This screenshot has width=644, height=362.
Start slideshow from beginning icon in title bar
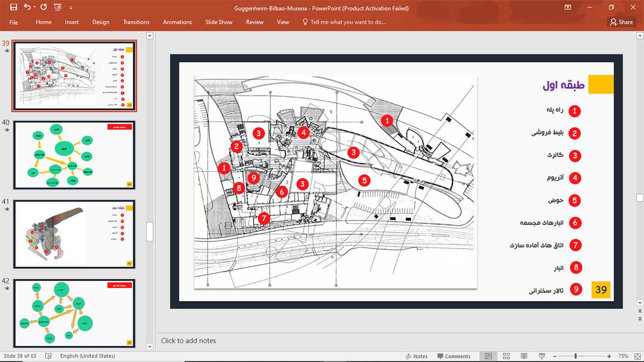coord(58,7)
